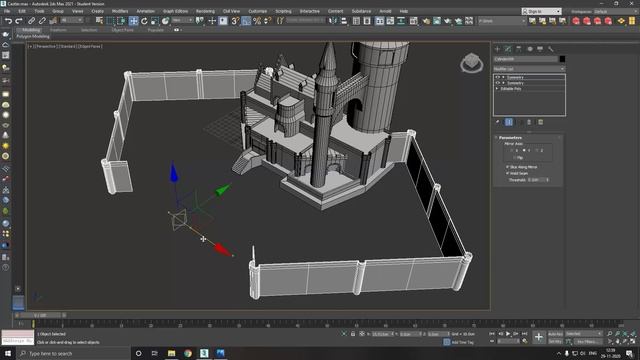Image resolution: width=640 pixels, height=360 pixels.
Task: Click the black object color swatch
Action: click(562, 59)
